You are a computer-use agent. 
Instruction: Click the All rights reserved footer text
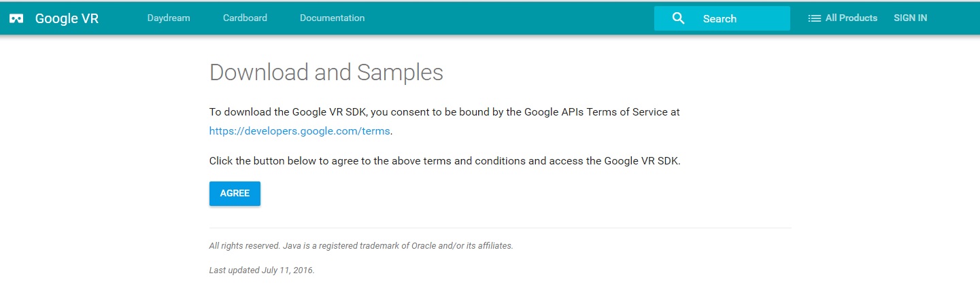[x=361, y=246]
